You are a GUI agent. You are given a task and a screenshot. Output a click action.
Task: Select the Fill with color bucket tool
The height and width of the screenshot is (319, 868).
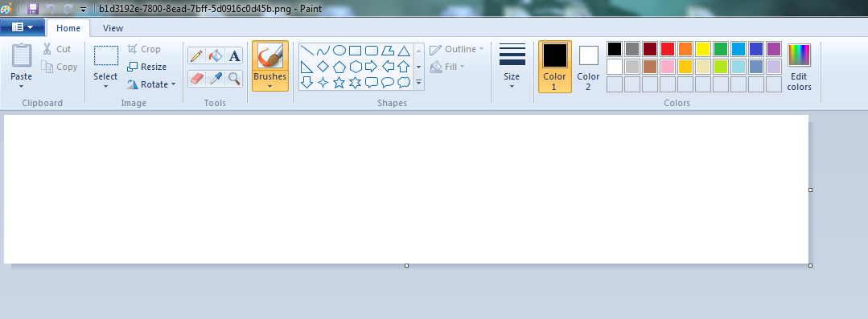(x=215, y=55)
